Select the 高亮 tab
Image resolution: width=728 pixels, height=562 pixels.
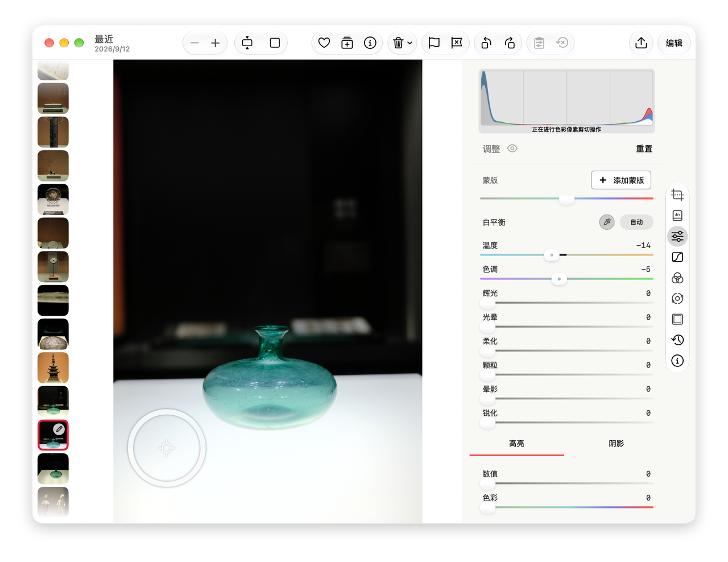tap(516, 444)
